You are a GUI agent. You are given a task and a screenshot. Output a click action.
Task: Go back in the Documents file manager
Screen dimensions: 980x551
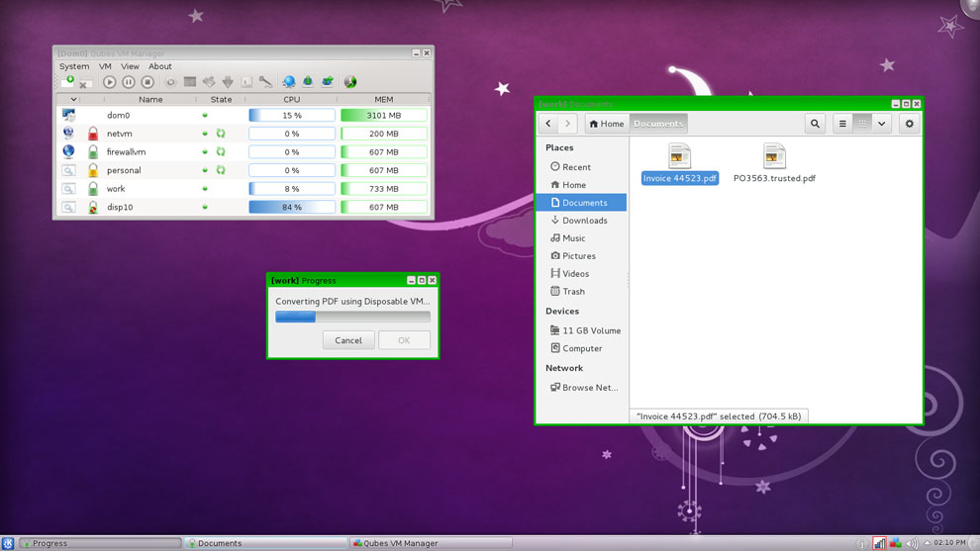[x=548, y=124]
